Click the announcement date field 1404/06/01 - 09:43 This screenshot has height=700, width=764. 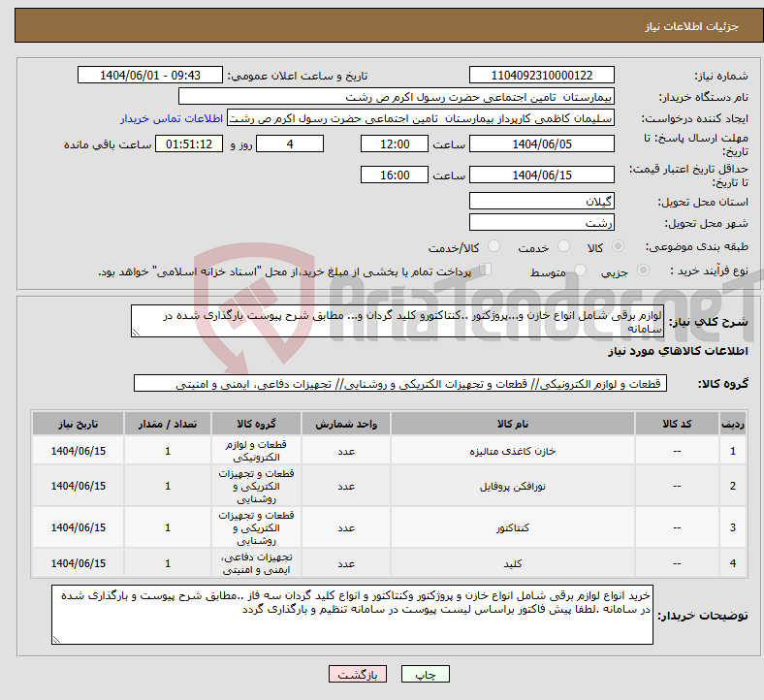click(150, 75)
